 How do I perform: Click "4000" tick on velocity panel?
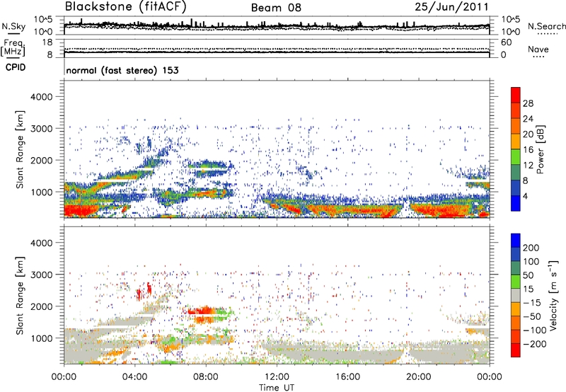point(41,243)
